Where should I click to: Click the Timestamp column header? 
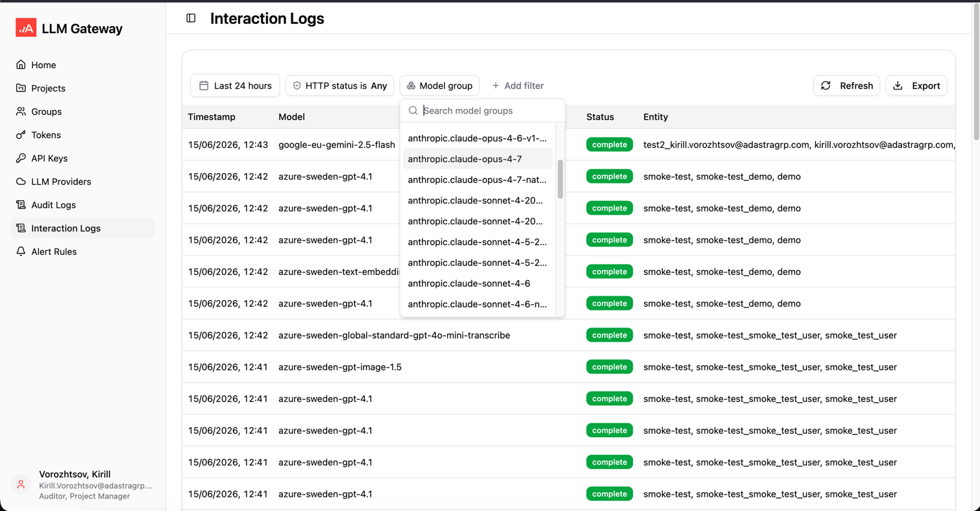212,117
